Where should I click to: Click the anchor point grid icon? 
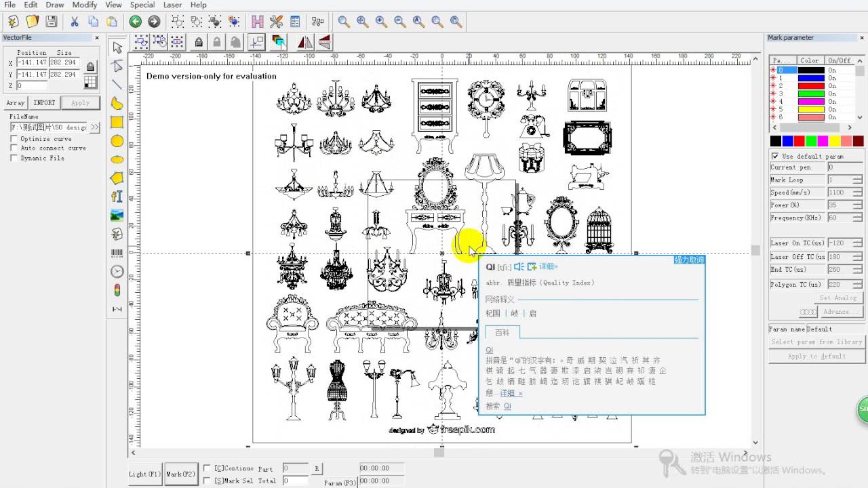(90, 82)
